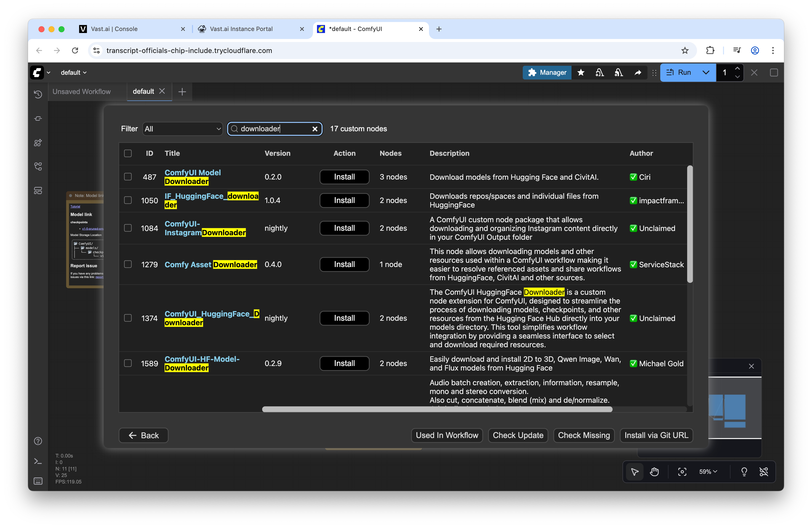Select the hand pan tool
Image resolution: width=812 pixels, height=528 pixels.
(654, 472)
